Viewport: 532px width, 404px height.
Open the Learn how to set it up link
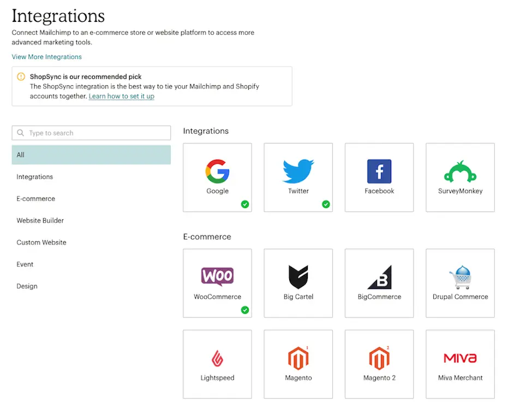pyautogui.click(x=121, y=96)
